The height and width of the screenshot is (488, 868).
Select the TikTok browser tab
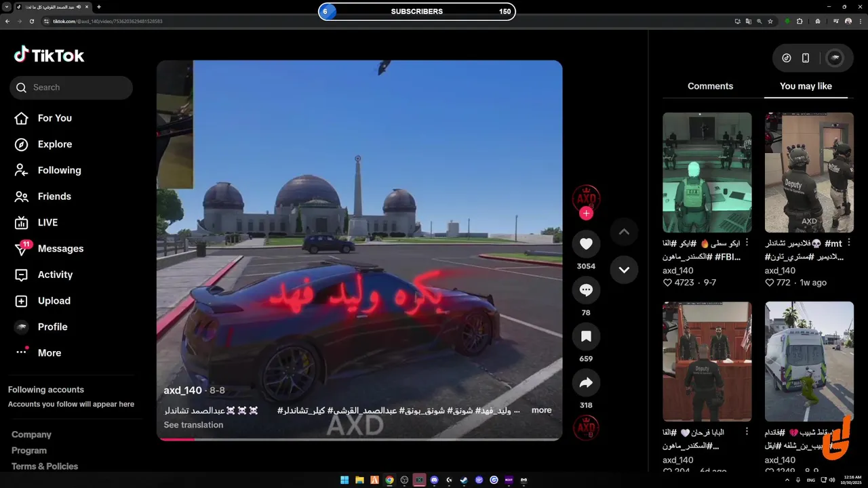(x=52, y=7)
